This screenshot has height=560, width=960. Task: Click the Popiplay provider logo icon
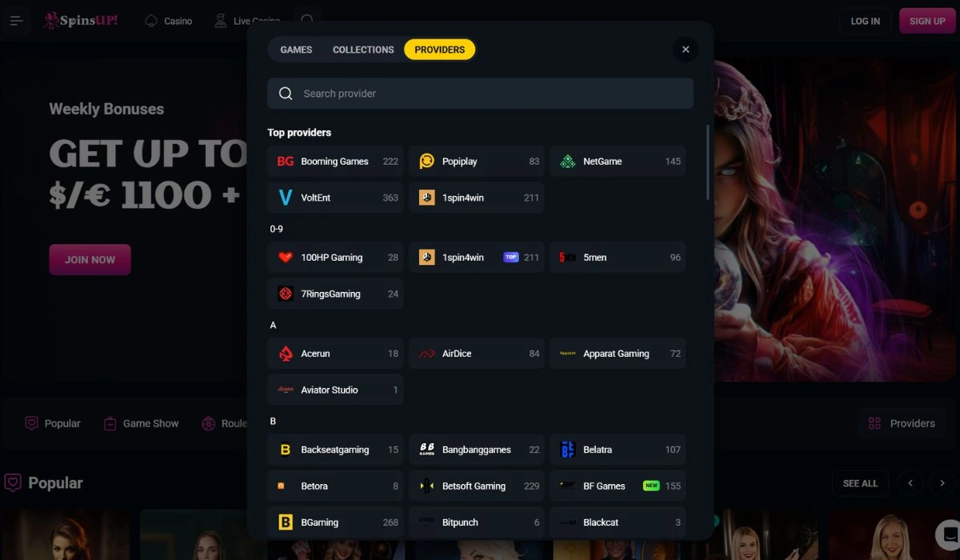click(x=427, y=162)
